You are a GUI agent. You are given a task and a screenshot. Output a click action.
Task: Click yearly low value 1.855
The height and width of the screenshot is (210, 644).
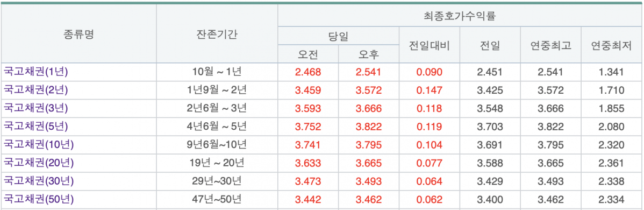click(x=611, y=109)
